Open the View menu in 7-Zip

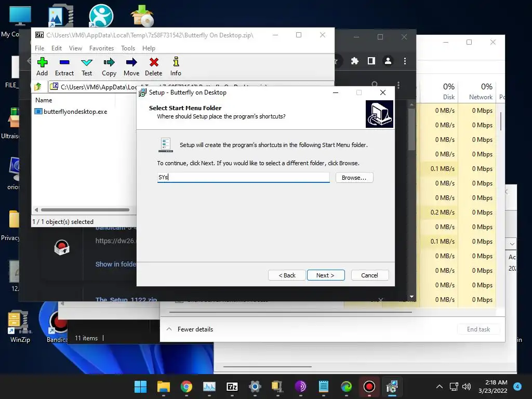click(75, 48)
